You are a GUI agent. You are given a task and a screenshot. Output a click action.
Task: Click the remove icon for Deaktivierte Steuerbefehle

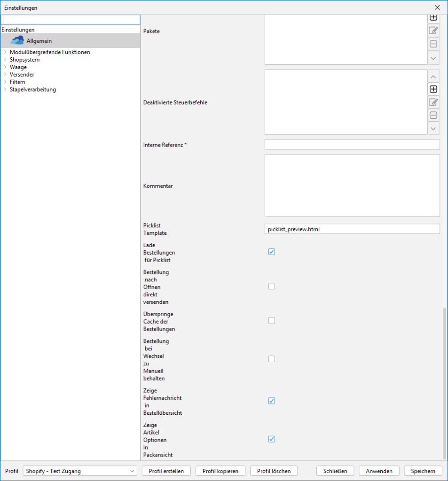[433, 115]
